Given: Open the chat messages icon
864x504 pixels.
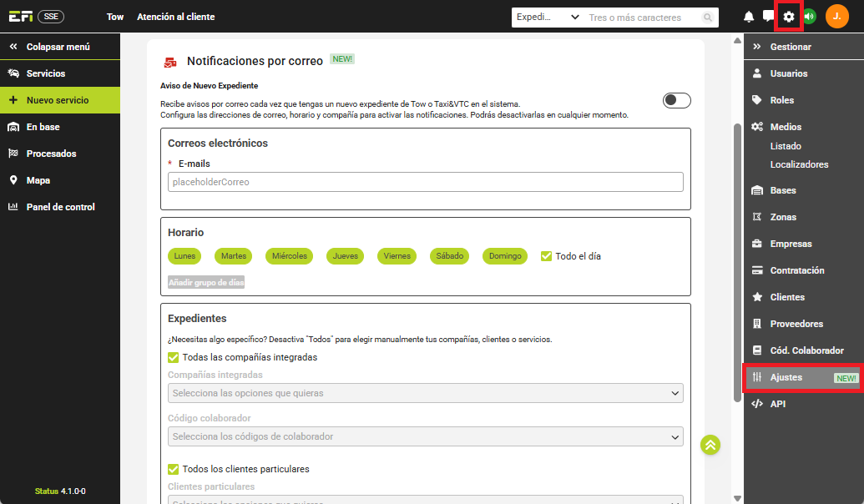Looking at the screenshot, I should pos(768,17).
